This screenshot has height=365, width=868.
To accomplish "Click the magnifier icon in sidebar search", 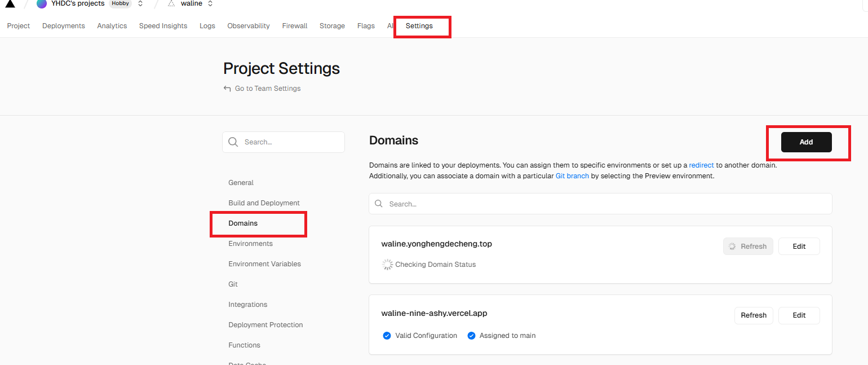I will (233, 142).
